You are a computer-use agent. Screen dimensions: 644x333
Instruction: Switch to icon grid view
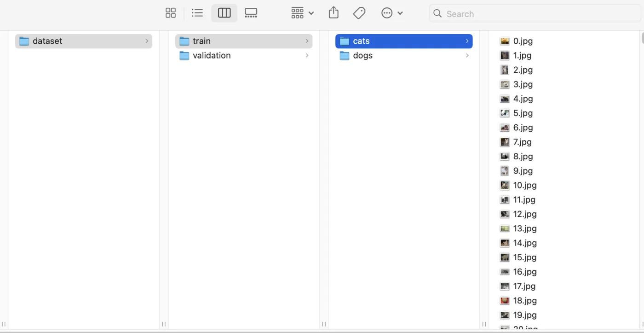(x=171, y=13)
